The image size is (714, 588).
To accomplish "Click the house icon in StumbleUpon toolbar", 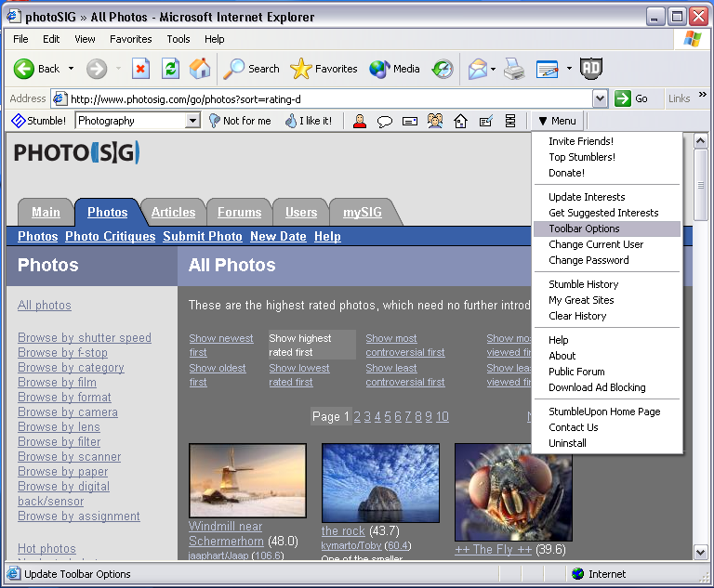I will pyautogui.click(x=460, y=121).
